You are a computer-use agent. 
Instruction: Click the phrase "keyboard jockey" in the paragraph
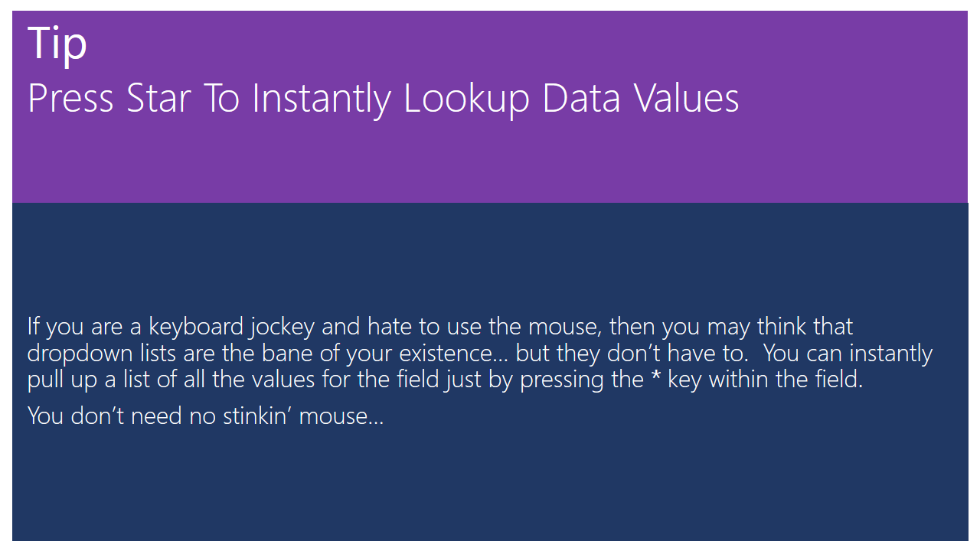click(231, 328)
